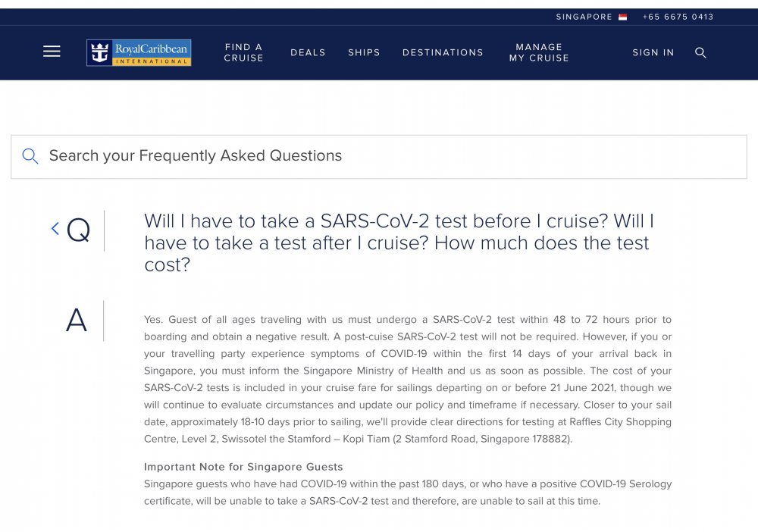Open the Find a Cruise menu
The image size is (758, 532).
[x=243, y=52]
